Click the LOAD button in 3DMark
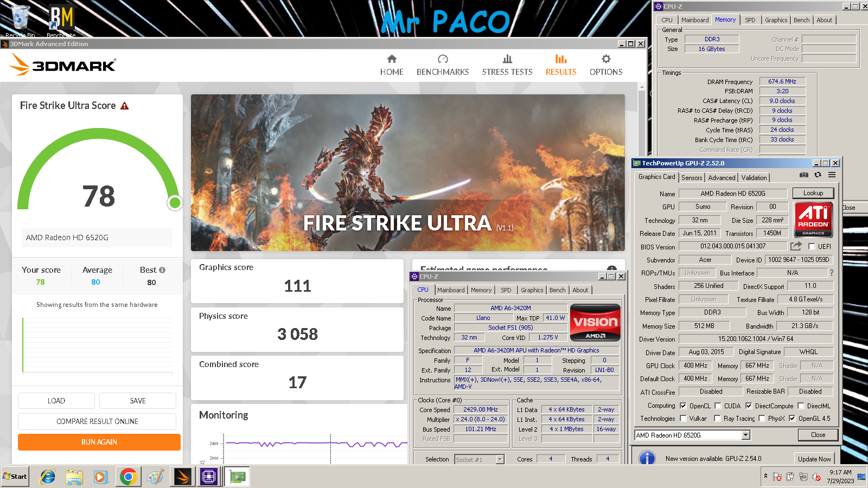The height and width of the screenshot is (488, 868). [x=56, y=401]
